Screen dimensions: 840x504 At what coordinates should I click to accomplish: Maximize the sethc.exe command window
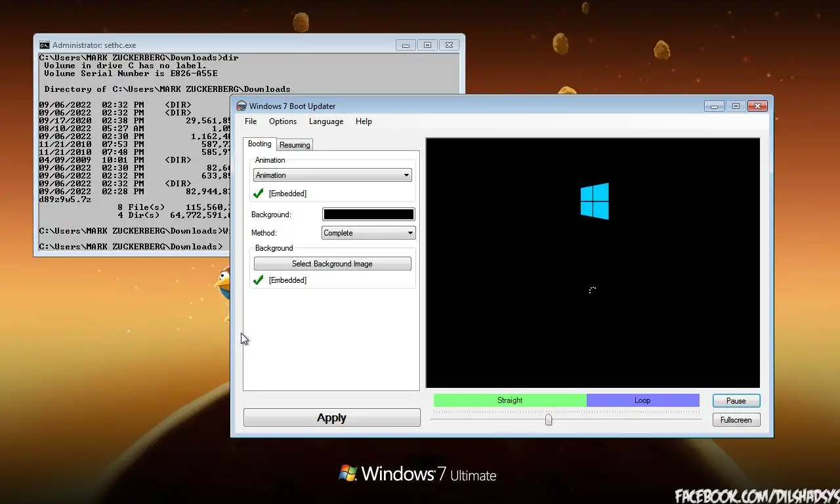pyautogui.click(x=427, y=45)
